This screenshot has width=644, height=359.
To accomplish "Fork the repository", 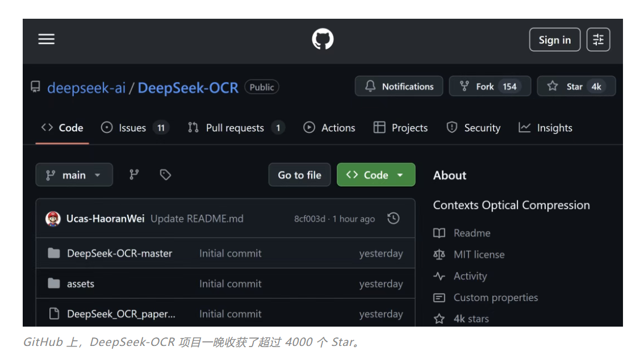I will 490,86.
